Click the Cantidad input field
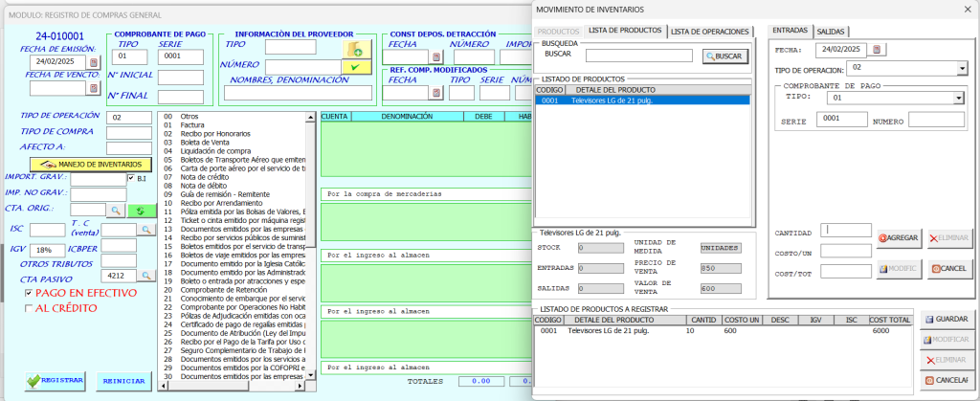 pyautogui.click(x=846, y=231)
